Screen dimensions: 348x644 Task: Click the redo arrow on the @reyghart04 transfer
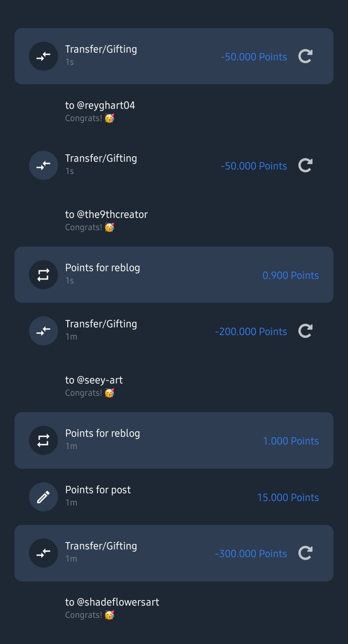tap(305, 56)
